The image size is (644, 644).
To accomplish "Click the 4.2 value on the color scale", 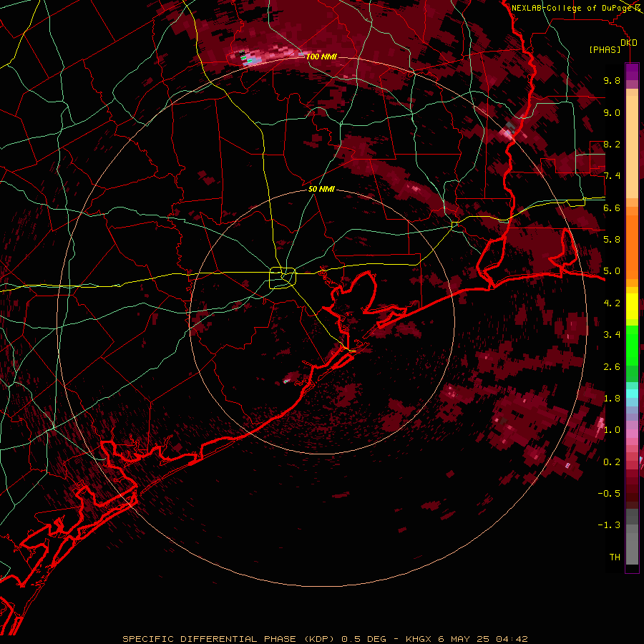I will (612, 303).
